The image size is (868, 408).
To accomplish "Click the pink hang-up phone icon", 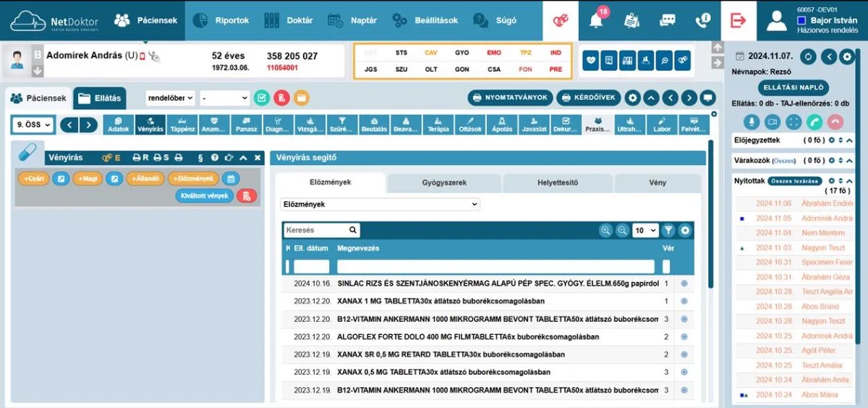I will [835, 122].
